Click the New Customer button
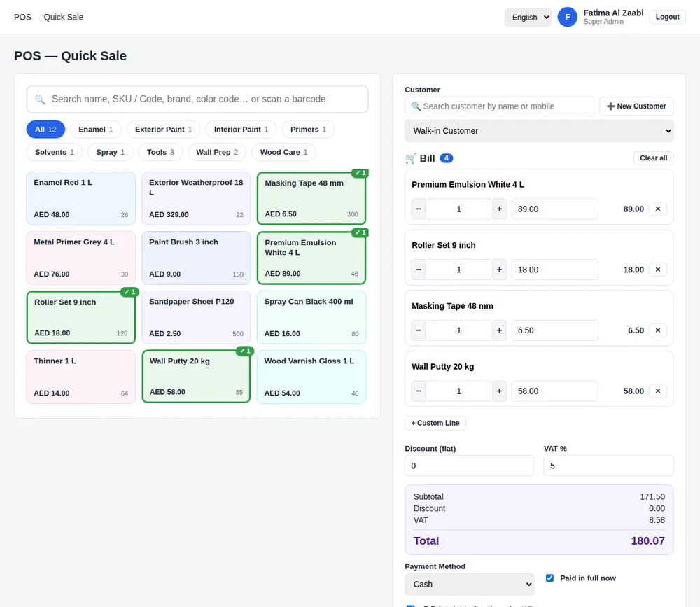 click(x=636, y=106)
